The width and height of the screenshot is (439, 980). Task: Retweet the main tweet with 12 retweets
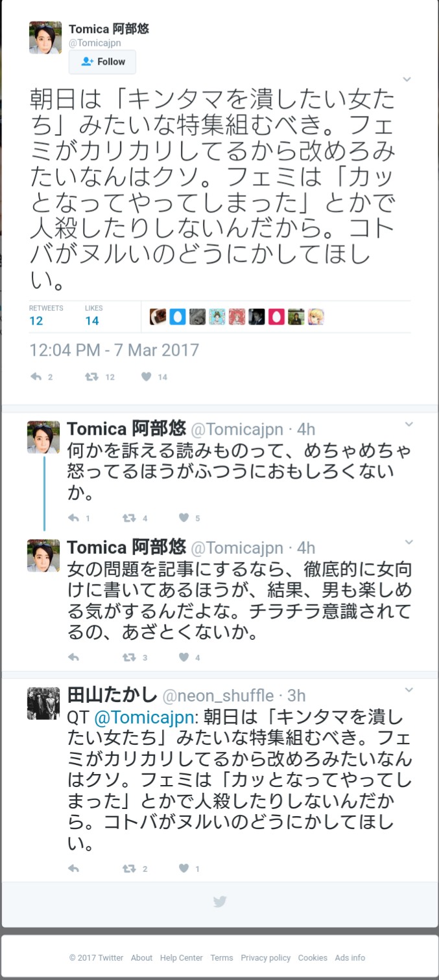[x=92, y=377]
